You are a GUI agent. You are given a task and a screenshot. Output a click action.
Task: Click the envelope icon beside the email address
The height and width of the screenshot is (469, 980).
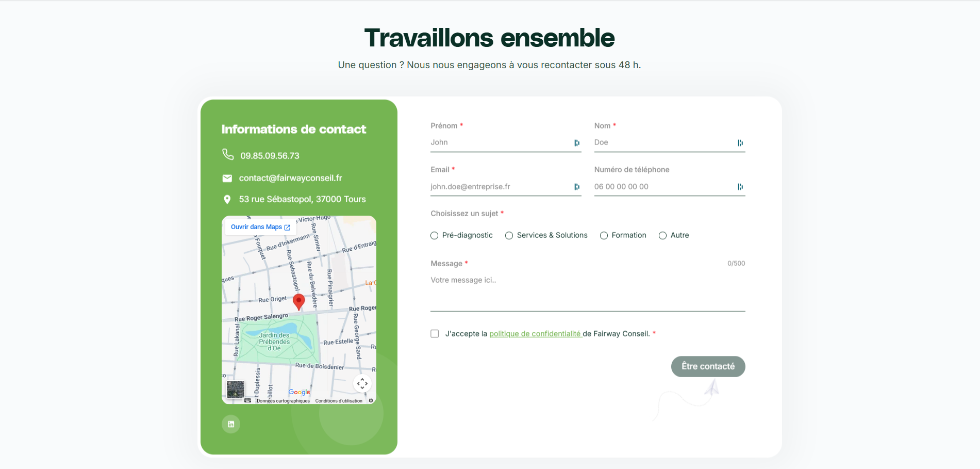[227, 179]
